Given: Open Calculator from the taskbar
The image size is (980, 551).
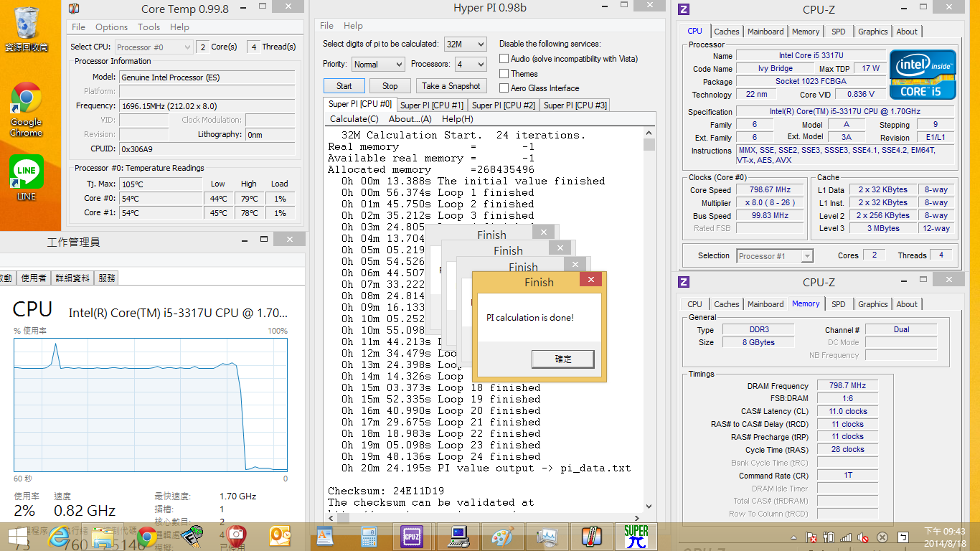Looking at the screenshot, I should click(369, 536).
